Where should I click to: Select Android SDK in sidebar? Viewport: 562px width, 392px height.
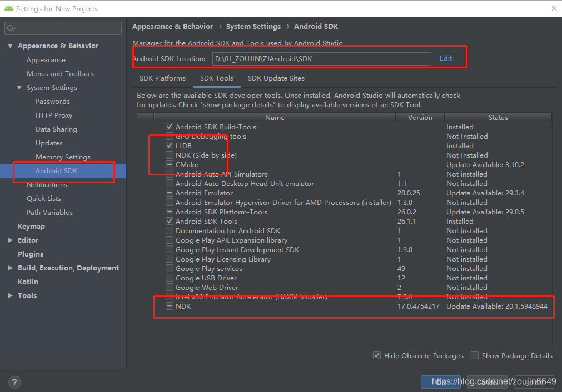pyautogui.click(x=56, y=171)
